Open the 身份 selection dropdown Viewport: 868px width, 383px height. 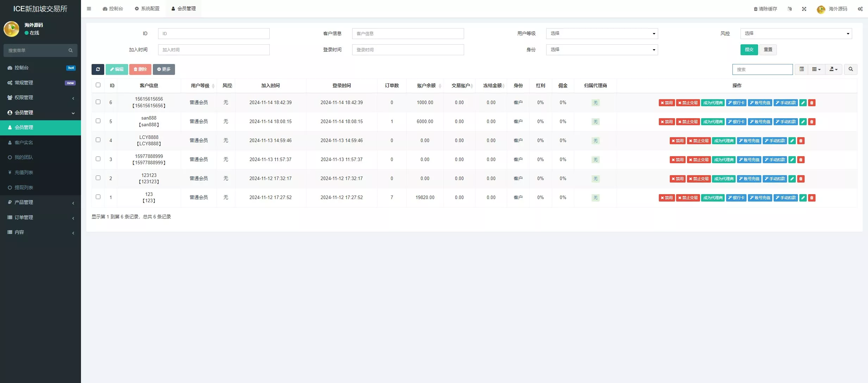[x=602, y=50]
